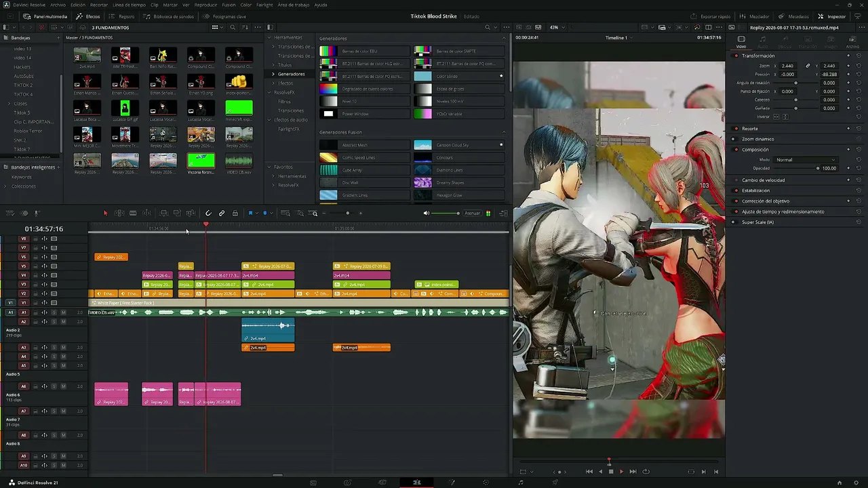
Task: Toggle linked selection chain icon
Action: [222, 213]
